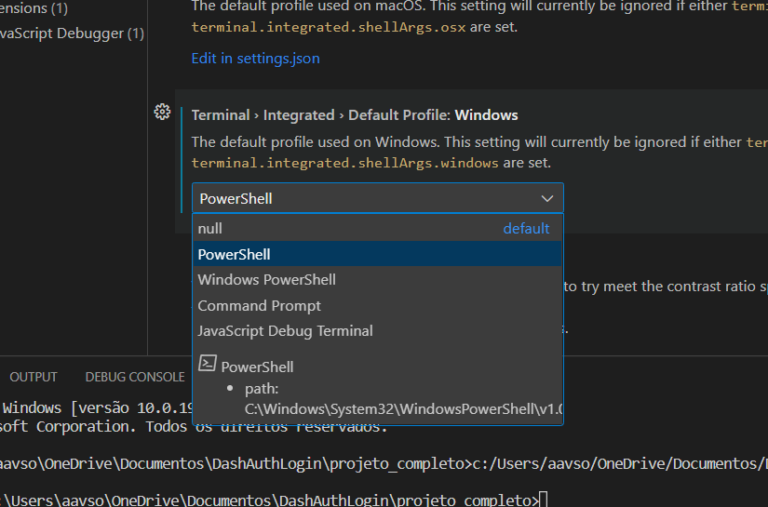
Task: Select Command Prompt as default profile
Action: pyautogui.click(x=378, y=305)
